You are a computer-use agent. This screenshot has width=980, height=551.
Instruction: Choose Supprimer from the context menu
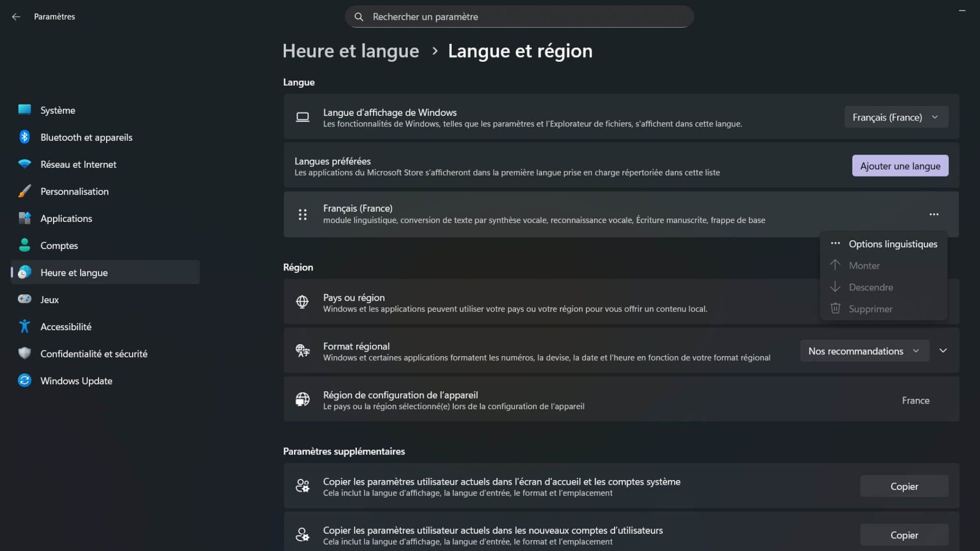870,309
